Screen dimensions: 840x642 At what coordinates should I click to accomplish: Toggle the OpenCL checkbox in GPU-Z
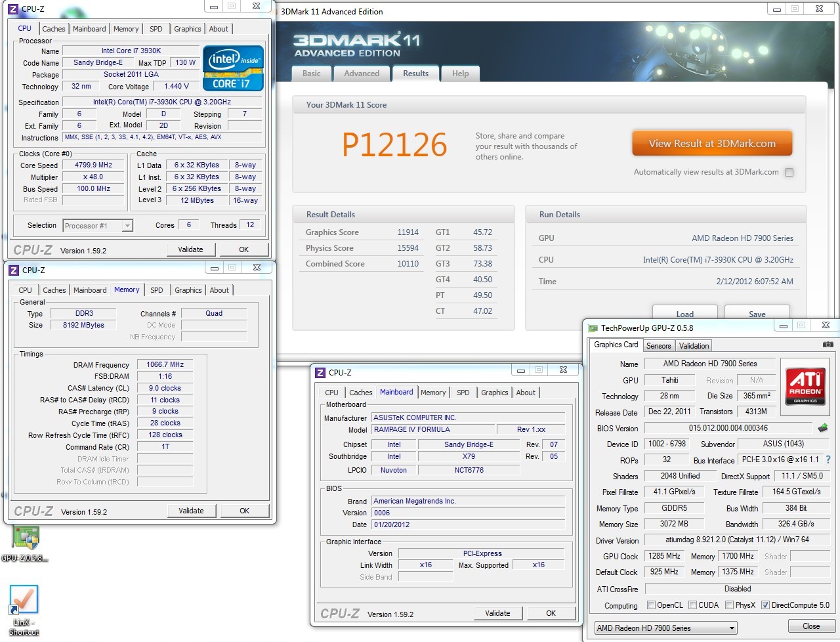[651, 605]
